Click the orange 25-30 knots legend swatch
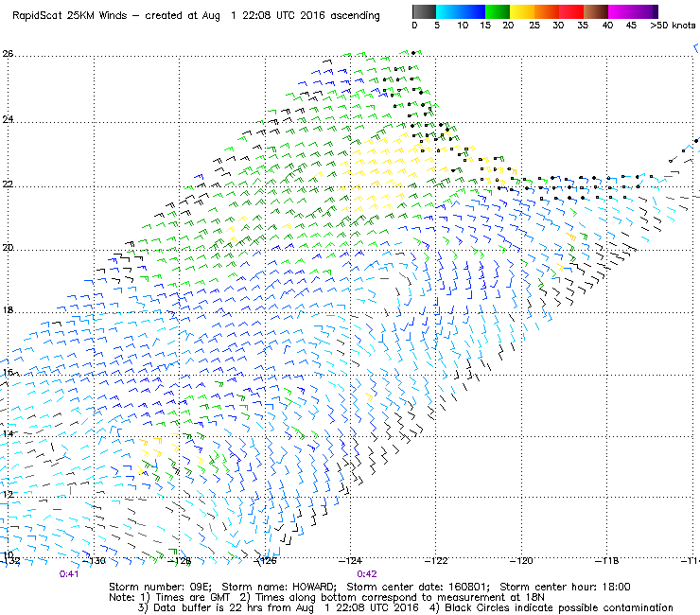The image size is (700, 615). pos(547,11)
